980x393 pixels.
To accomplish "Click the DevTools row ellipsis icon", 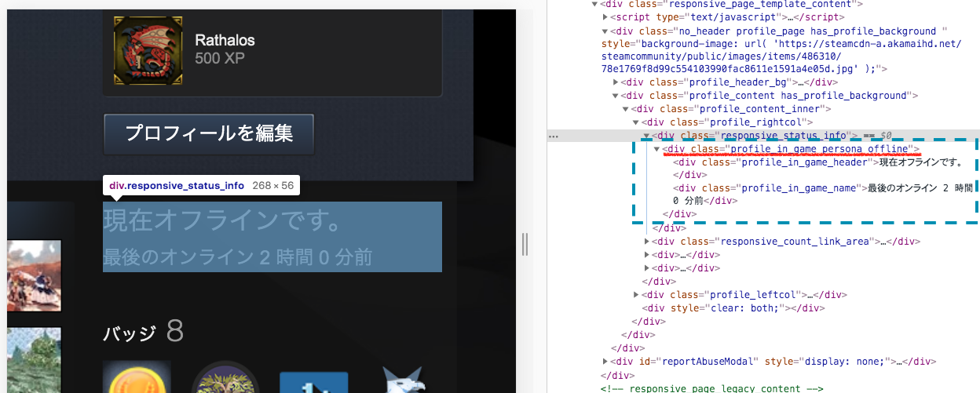I will tap(554, 136).
